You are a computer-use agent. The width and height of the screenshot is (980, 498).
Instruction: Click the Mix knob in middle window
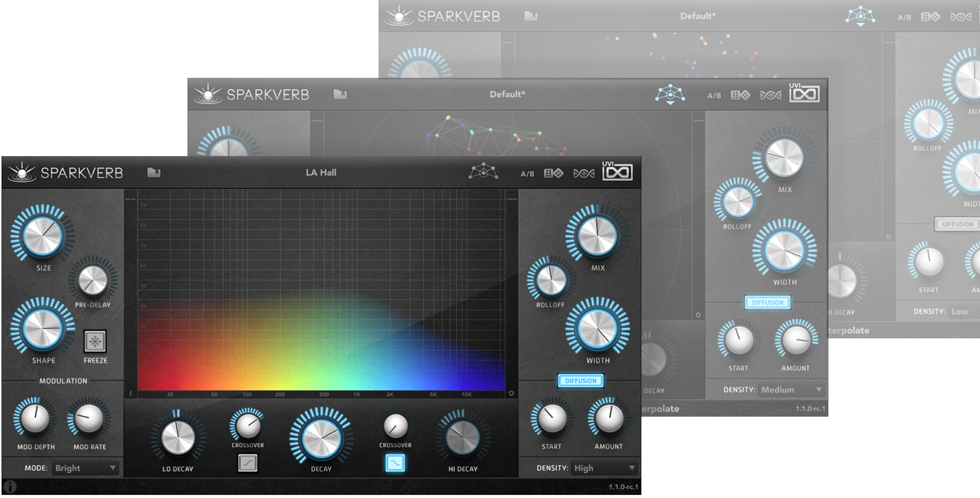(784, 158)
